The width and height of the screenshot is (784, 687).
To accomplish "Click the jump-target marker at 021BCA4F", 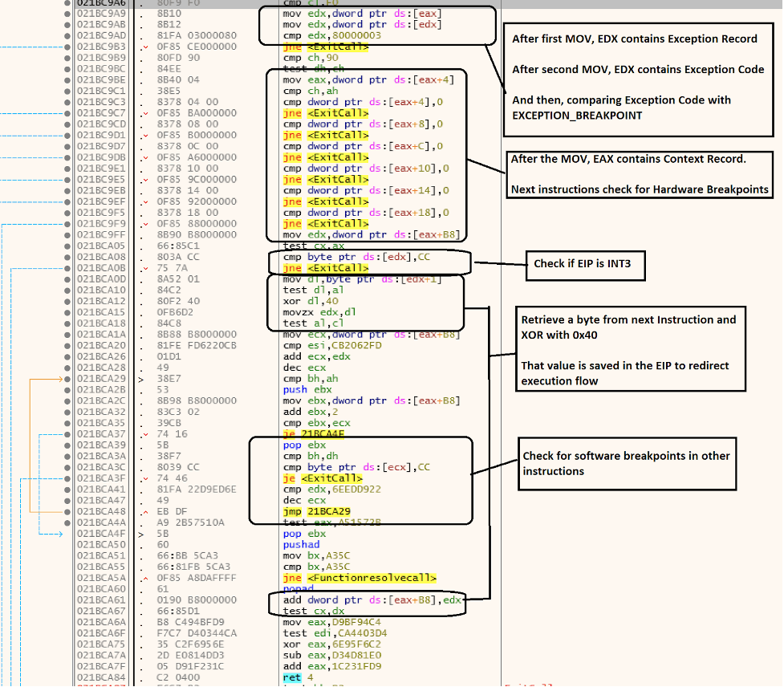I will (141, 535).
